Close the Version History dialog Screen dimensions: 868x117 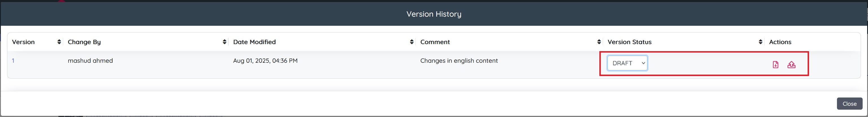pyautogui.click(x=849, y=103)
